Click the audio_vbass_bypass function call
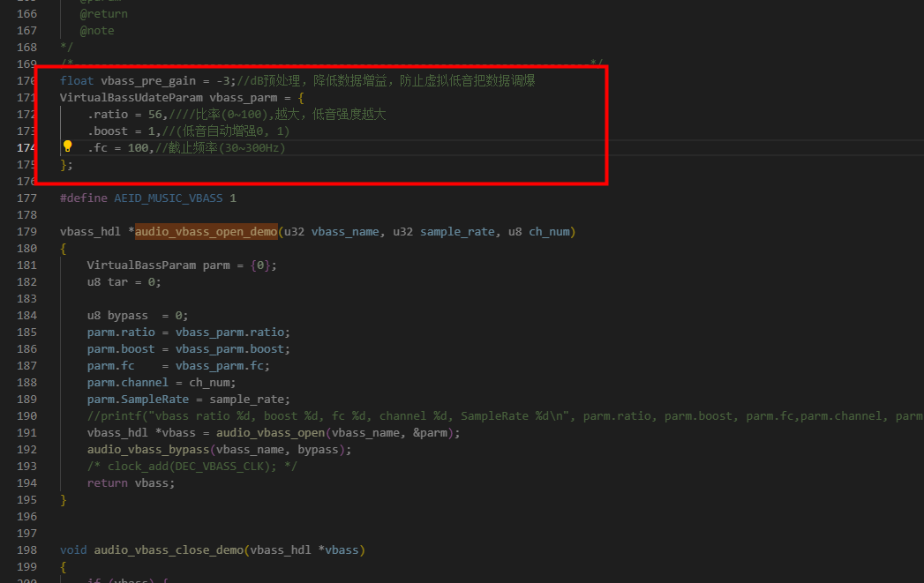This screenshot has height=583, width=924. (x=148, y=449)
